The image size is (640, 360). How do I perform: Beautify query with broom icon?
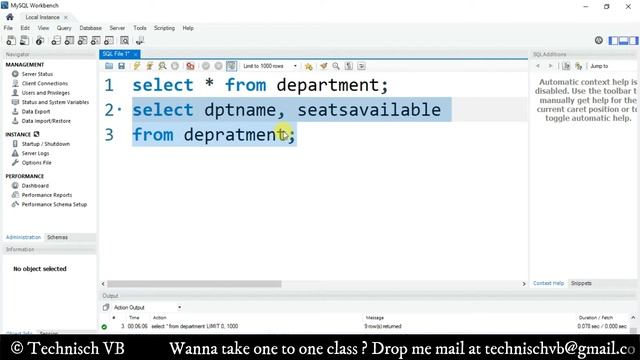tap(324, 66)
